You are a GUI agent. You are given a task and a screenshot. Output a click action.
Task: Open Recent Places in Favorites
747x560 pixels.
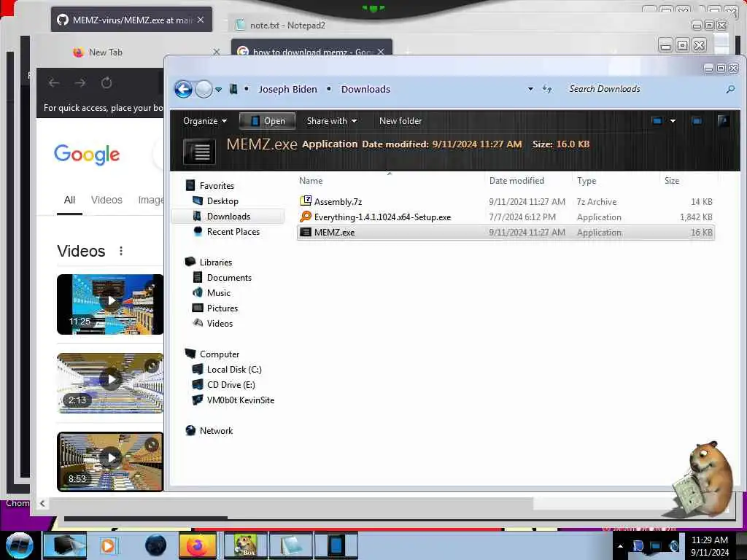pyautogui.click(x=233, y=231)
